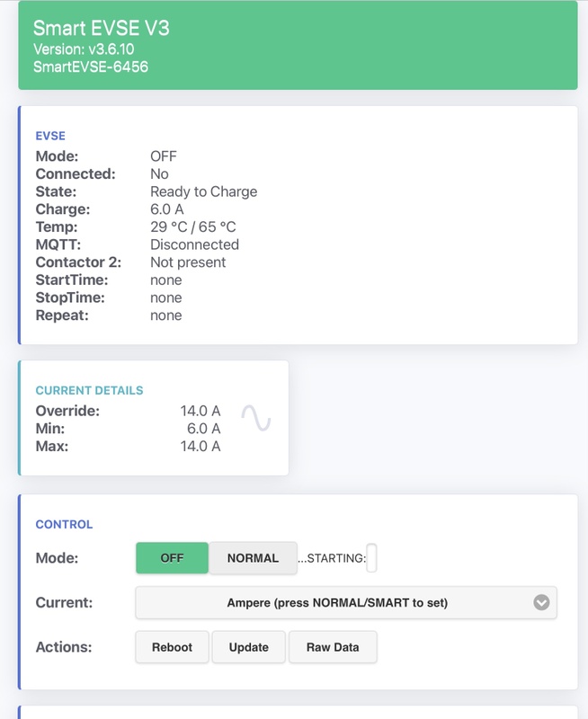
Task: Select the EVSE section heading
Action: click(x=50, y=136)
